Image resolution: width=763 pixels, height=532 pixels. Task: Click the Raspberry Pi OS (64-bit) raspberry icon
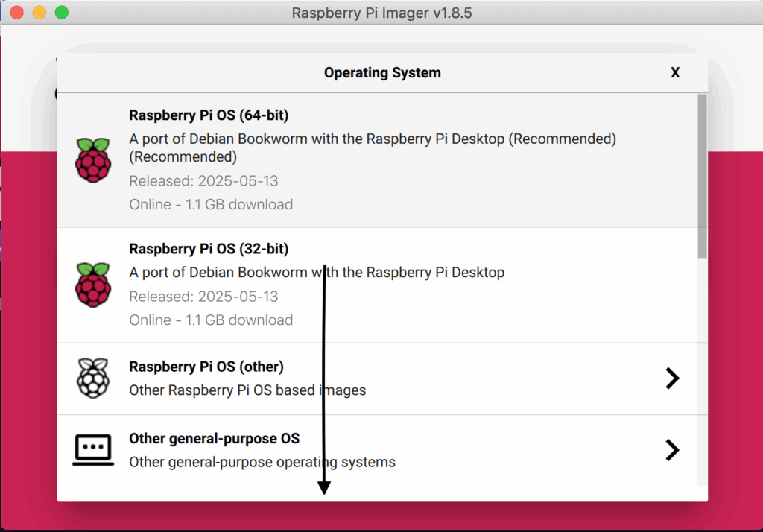93,160
